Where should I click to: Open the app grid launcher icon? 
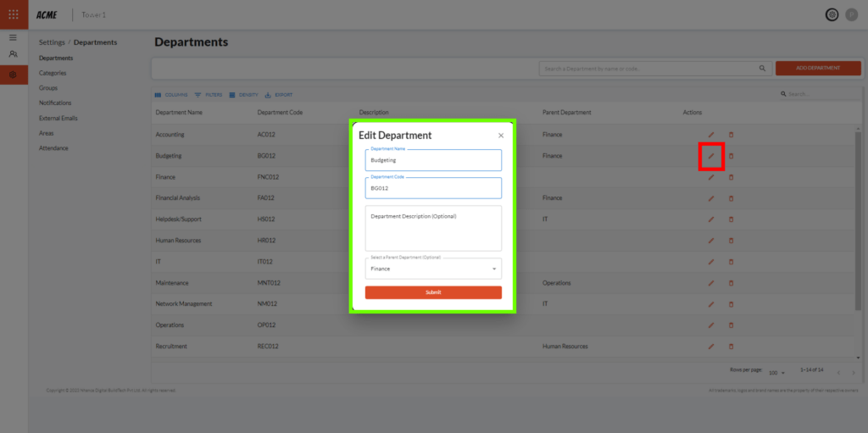[14, 14]
